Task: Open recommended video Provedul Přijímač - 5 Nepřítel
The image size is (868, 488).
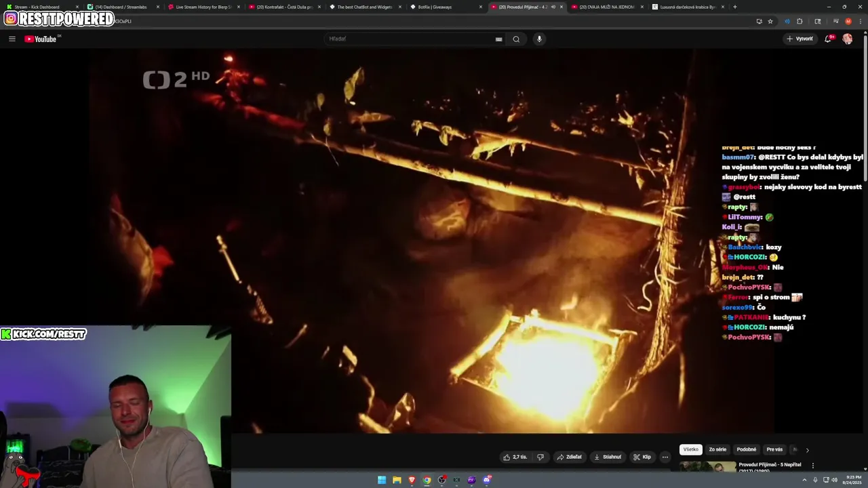Action: [770, 467]
